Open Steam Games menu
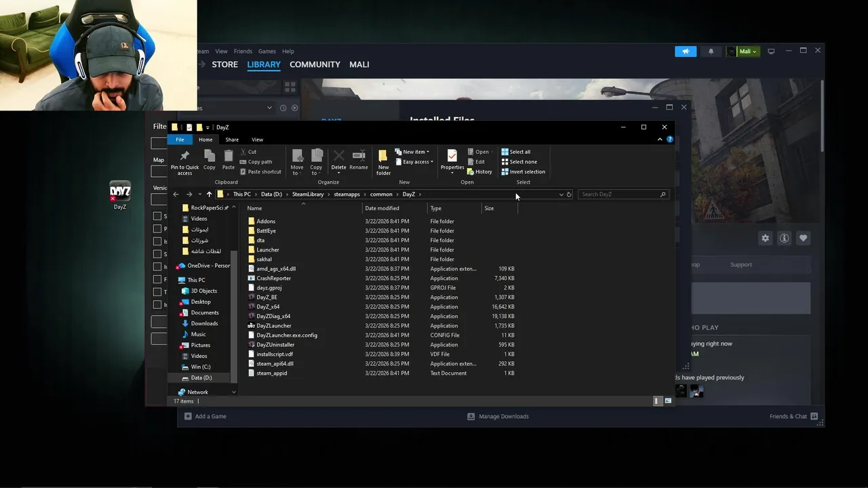Image resolution: width=868 pixels, height=488 pixels. (x=267, y=52)
